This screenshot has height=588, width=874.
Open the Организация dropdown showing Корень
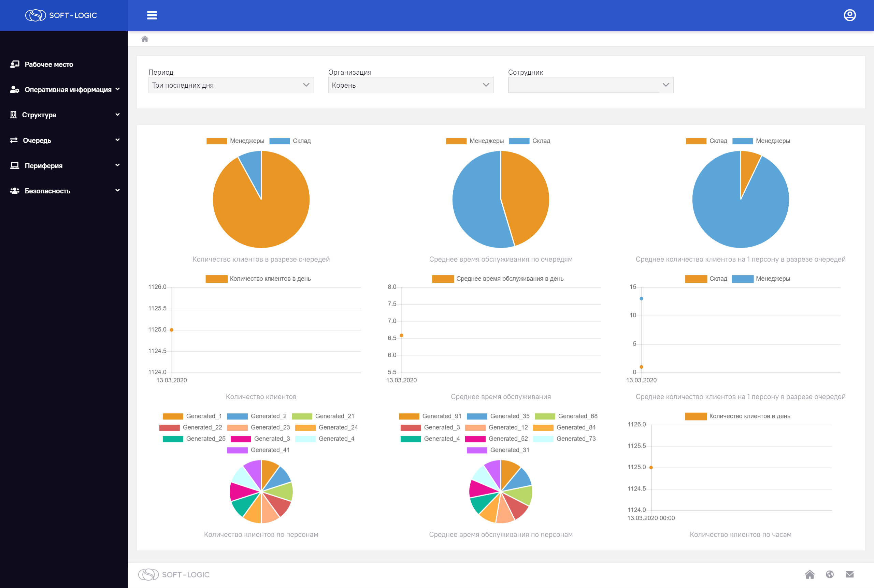click(411, 85)
